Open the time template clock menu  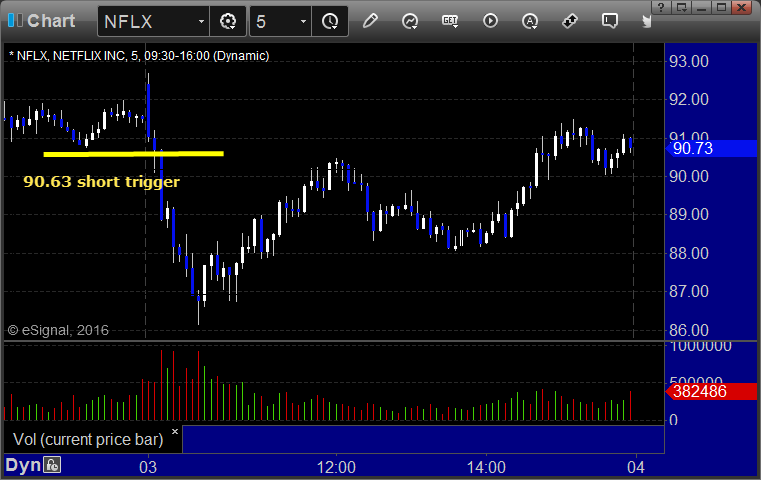(330, 21)
